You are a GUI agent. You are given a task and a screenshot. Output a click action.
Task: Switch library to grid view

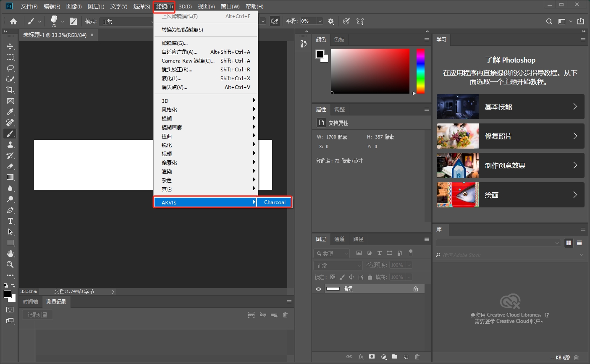pos(569,243)
